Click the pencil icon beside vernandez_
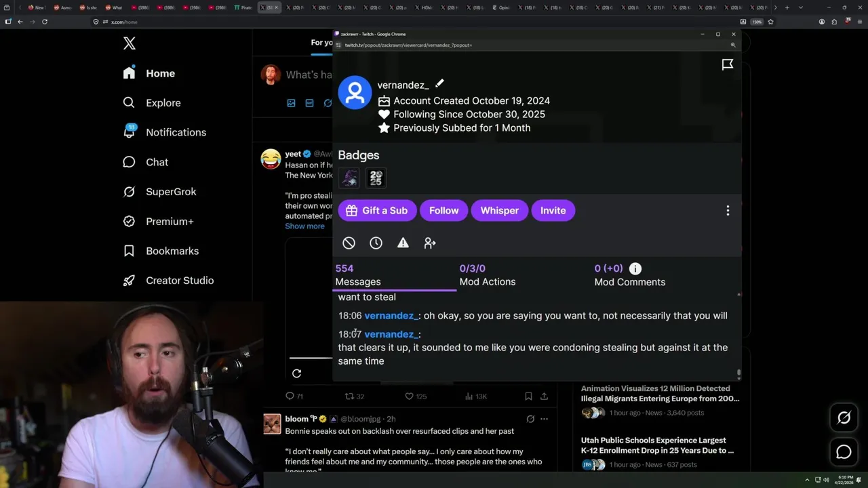 pyautogui.click(x=439, y=83)
